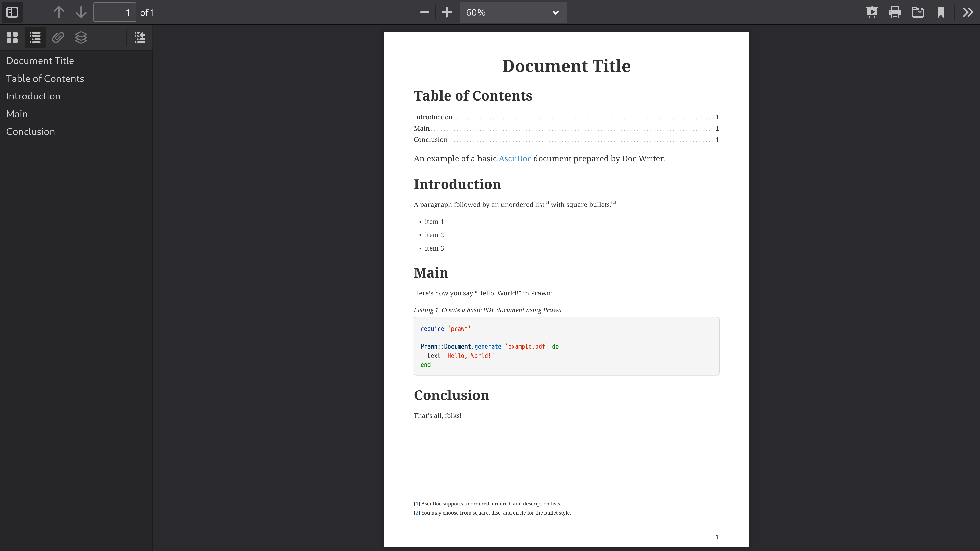Navigate to next page using down arrow

pyautogui.click(x=81, y=12)
